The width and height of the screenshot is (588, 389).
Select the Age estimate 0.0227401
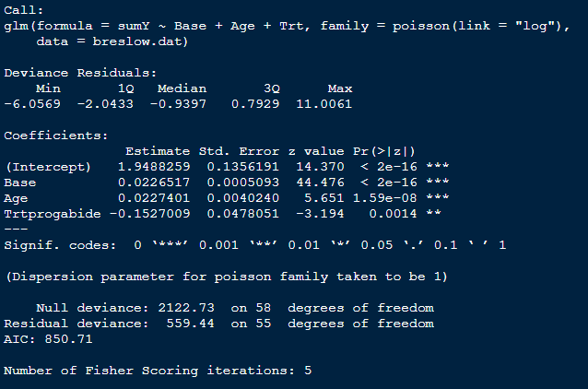pos(154,198)
